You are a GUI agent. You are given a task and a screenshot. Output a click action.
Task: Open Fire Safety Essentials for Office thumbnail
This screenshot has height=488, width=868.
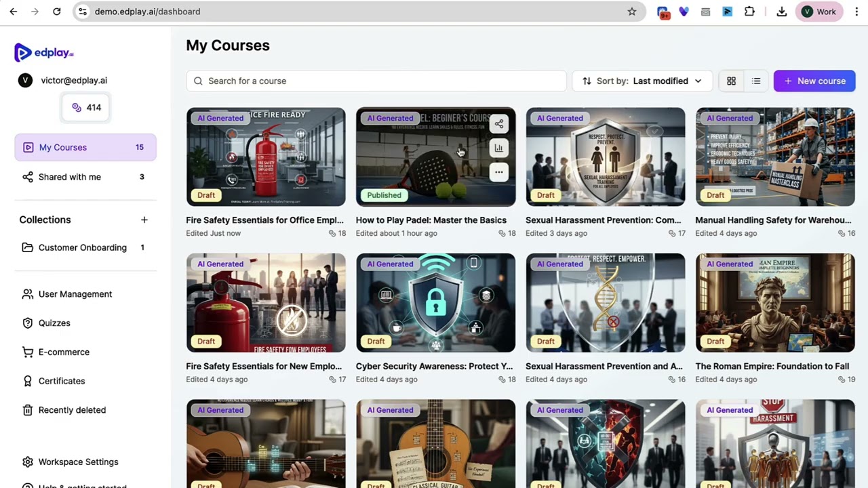(266, 157)
